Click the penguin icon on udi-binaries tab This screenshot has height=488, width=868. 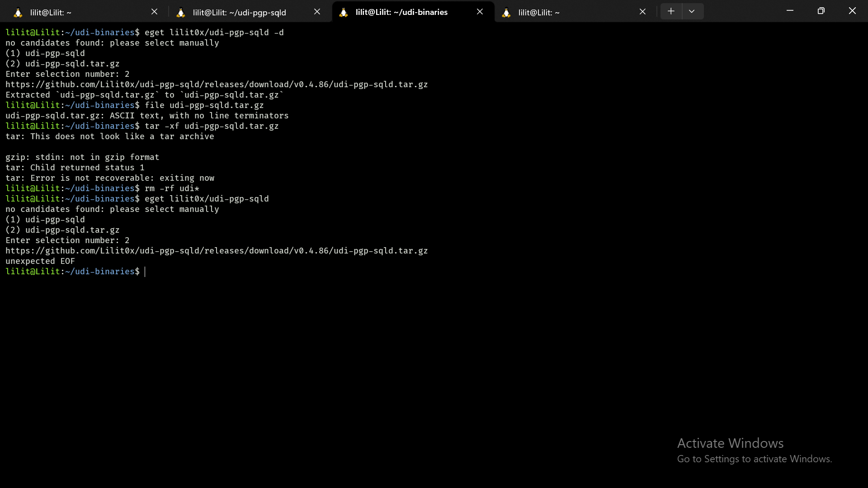coord(344,12)
